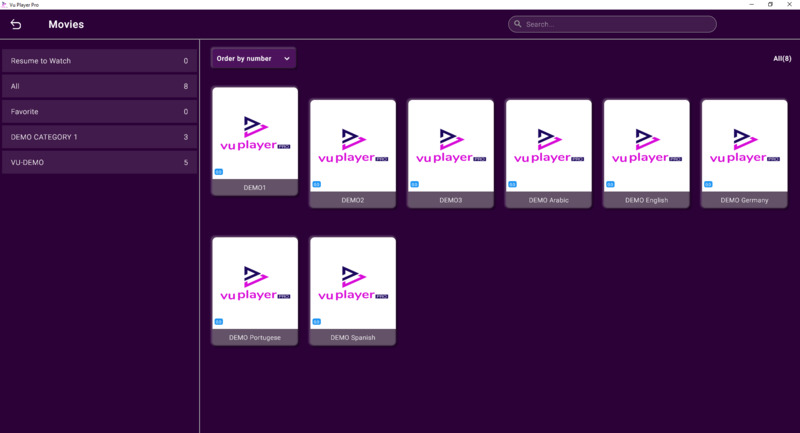Click the DEMO Portugese title label
The width and height of the screenshot is (800, 433).
(255, 338)
